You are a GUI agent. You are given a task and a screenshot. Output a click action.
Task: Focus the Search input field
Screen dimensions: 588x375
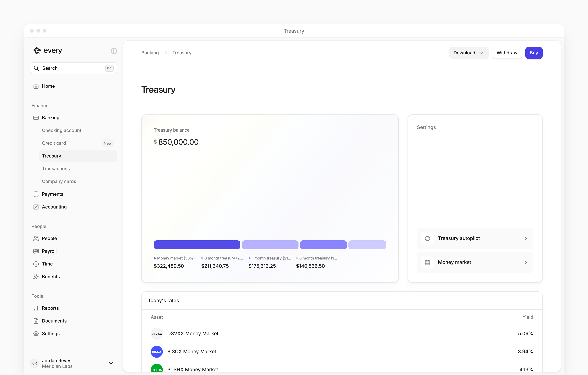pyautogui.click(x=73, y=68)
